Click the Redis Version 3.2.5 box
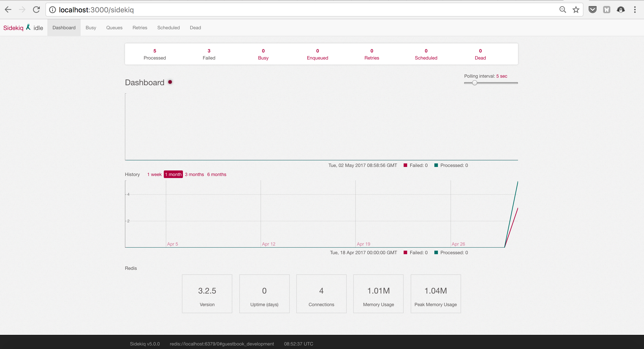Viewport: 644px width, 349px height. 207,294
